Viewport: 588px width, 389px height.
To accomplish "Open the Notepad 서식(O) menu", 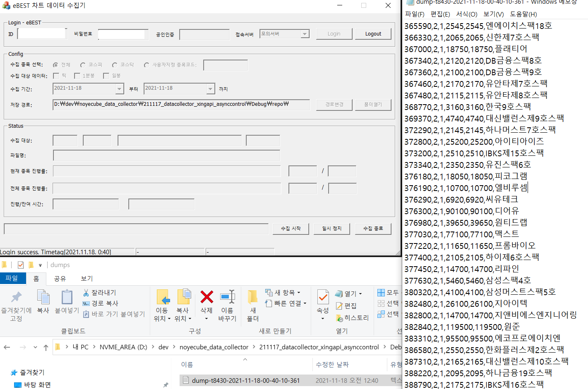I will pyautogui.click(x=467, y=14).
